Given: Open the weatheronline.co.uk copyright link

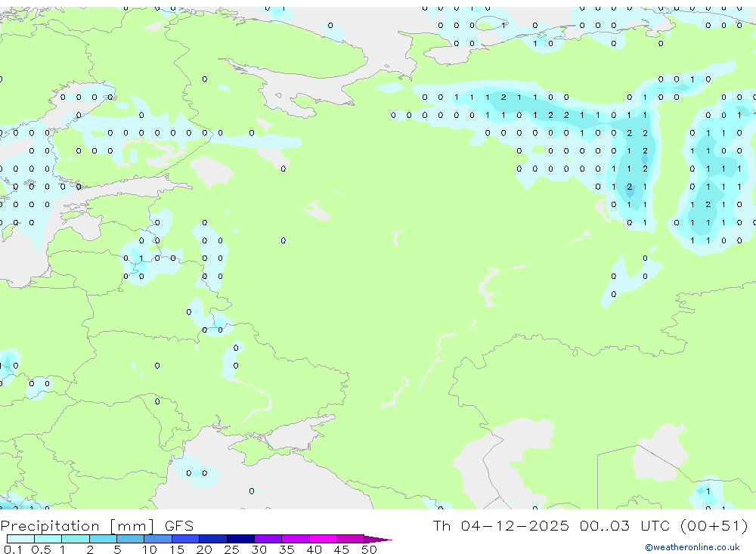Looking at the screenshot, I should [x=692, y=547].
